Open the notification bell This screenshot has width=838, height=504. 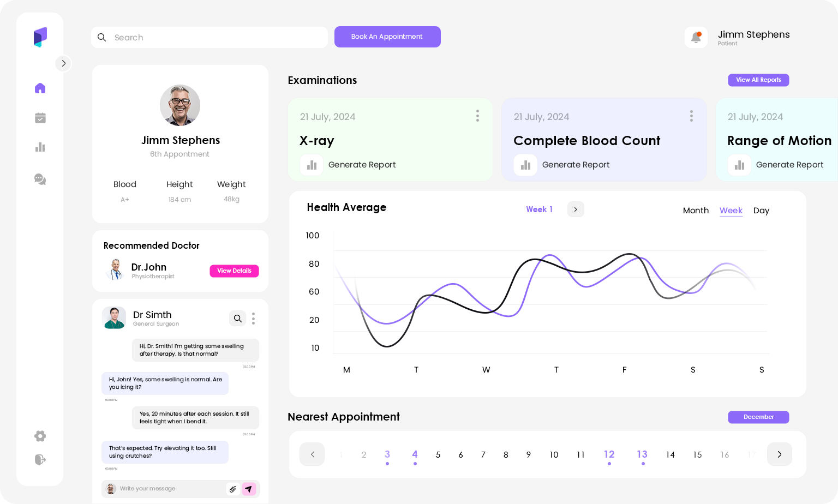pyautogui.click(x=696, y=38)
